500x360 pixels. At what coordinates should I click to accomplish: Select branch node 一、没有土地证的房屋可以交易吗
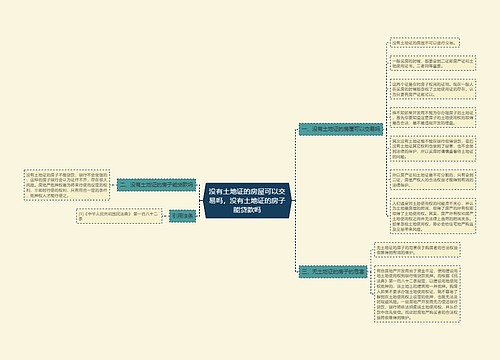point(341,129)
